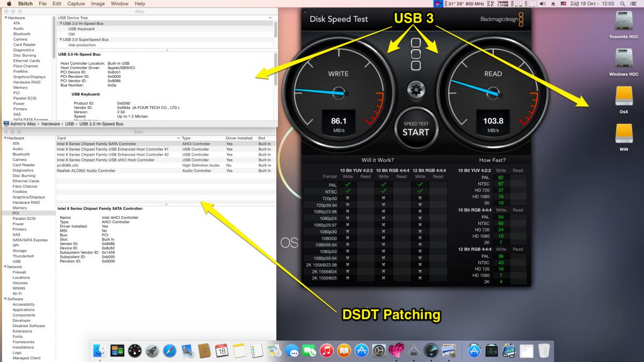
Task: Open Disk Speed Test settings gear
Action: pos(416,90)
